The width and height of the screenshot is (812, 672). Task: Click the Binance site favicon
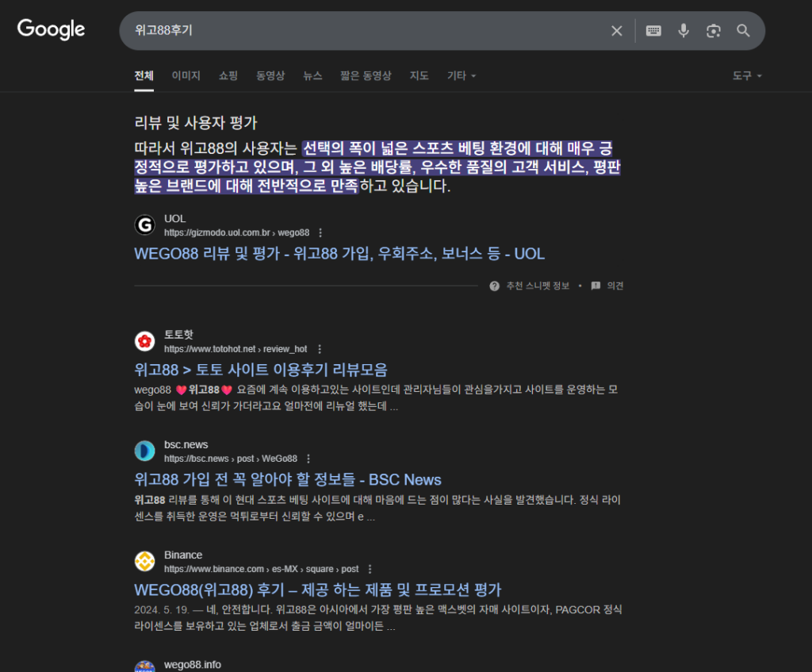point(144,561)
